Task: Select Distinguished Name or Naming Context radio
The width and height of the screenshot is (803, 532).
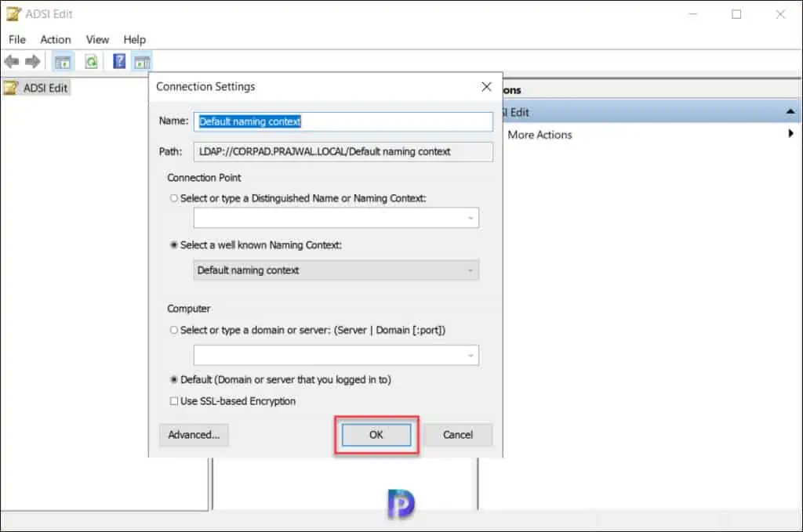Action: [174, 198]
